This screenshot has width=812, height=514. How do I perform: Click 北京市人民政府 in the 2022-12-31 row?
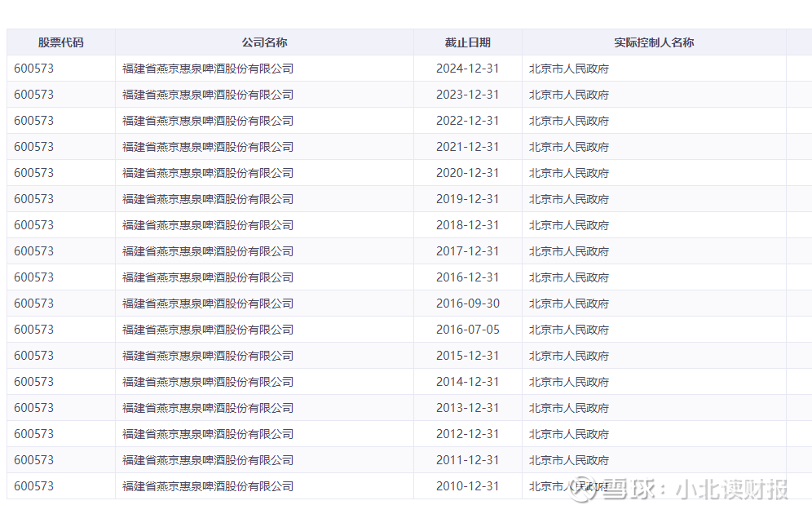tap(568, 121)
